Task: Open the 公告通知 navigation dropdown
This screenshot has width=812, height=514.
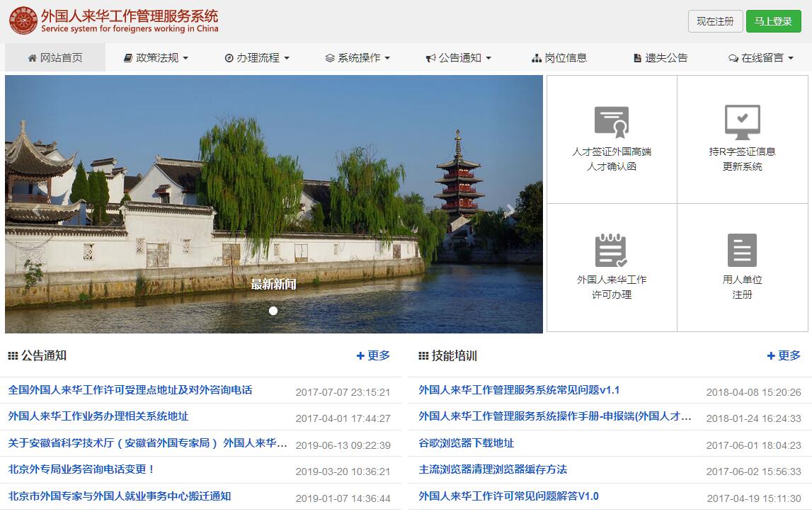Action: (x=459, y=58)
